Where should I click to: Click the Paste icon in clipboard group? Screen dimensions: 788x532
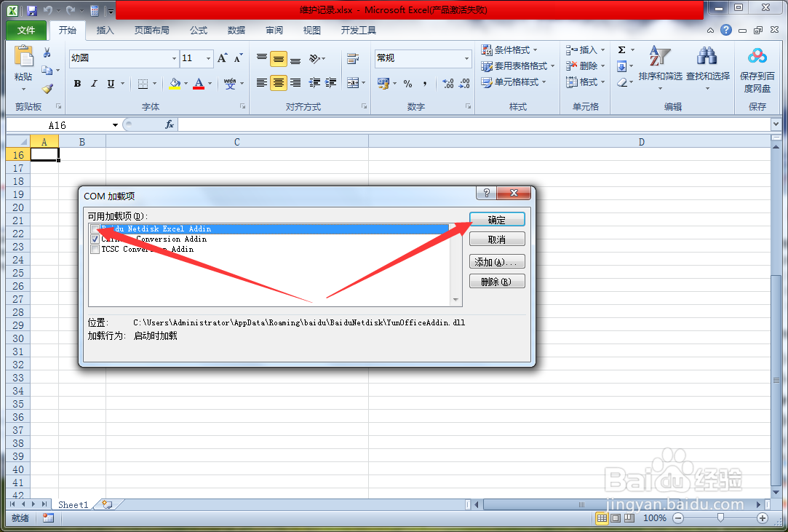23,57
